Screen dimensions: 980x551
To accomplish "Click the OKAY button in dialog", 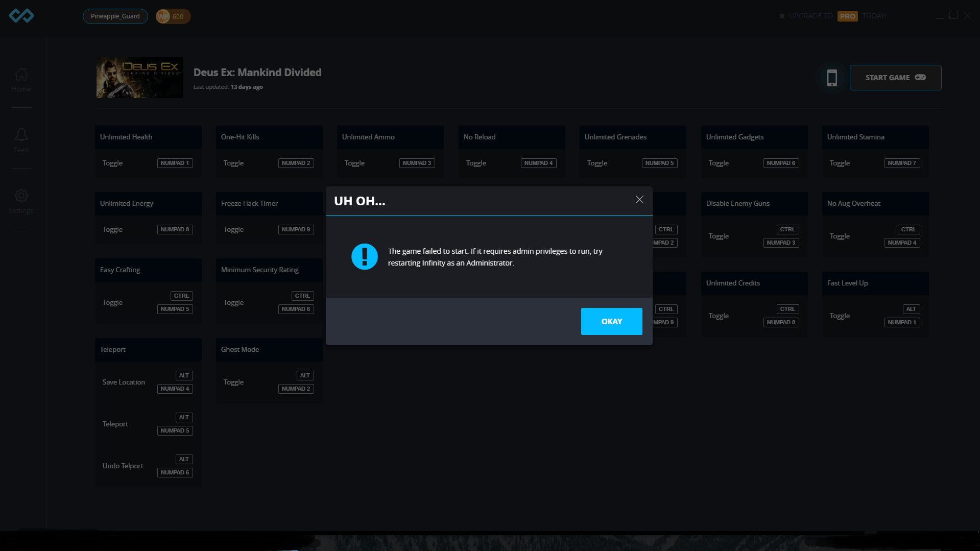I will [x=611, y=321].
